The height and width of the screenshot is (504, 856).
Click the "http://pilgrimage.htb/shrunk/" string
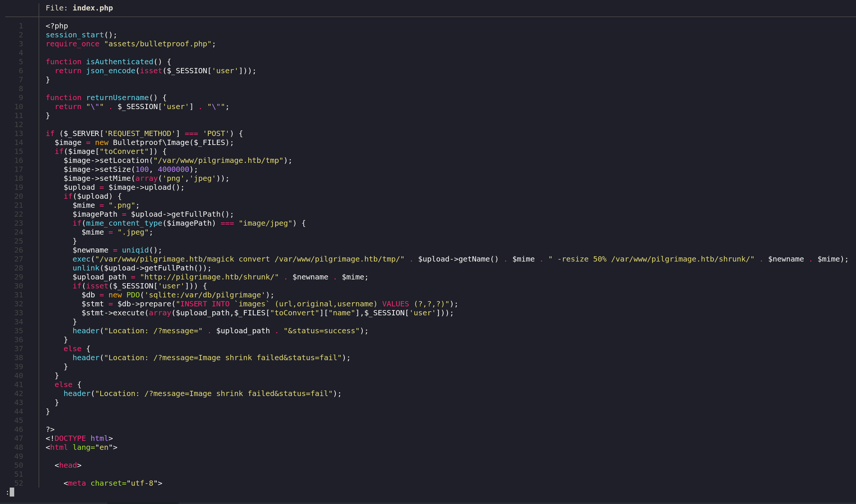(x=209, y=277)
